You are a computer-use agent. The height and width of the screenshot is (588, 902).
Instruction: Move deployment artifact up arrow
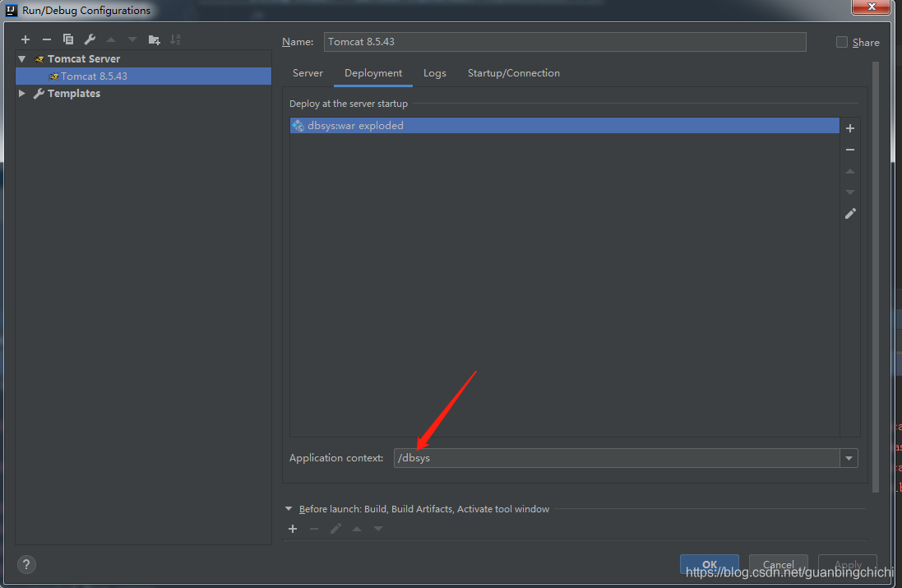pyautogui.click(x=849, y=171)
